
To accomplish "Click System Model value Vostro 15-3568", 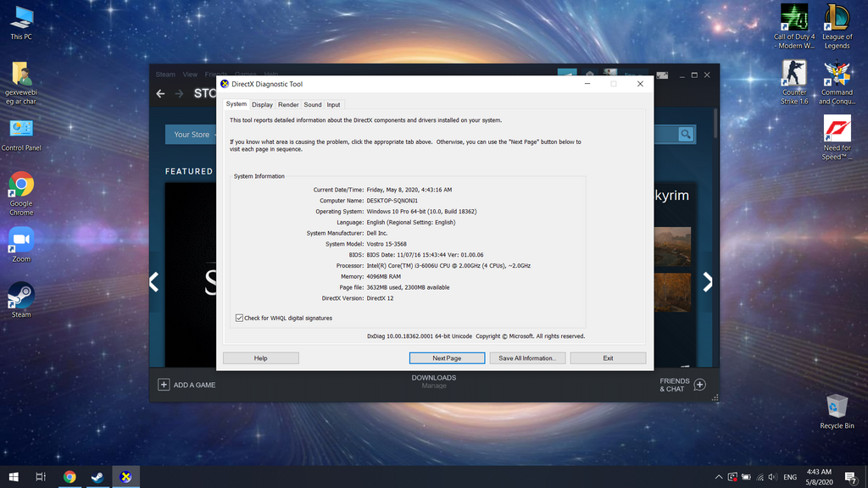I will tap(387, 244).
